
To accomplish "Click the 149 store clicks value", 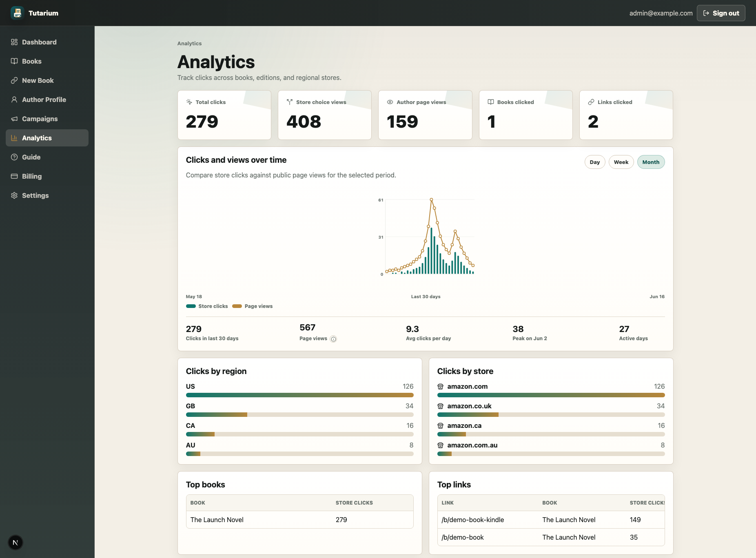I will coord(635,520).
